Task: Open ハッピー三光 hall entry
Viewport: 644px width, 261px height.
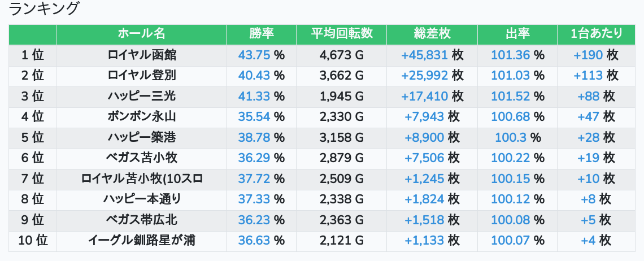Action: [141, 96]
